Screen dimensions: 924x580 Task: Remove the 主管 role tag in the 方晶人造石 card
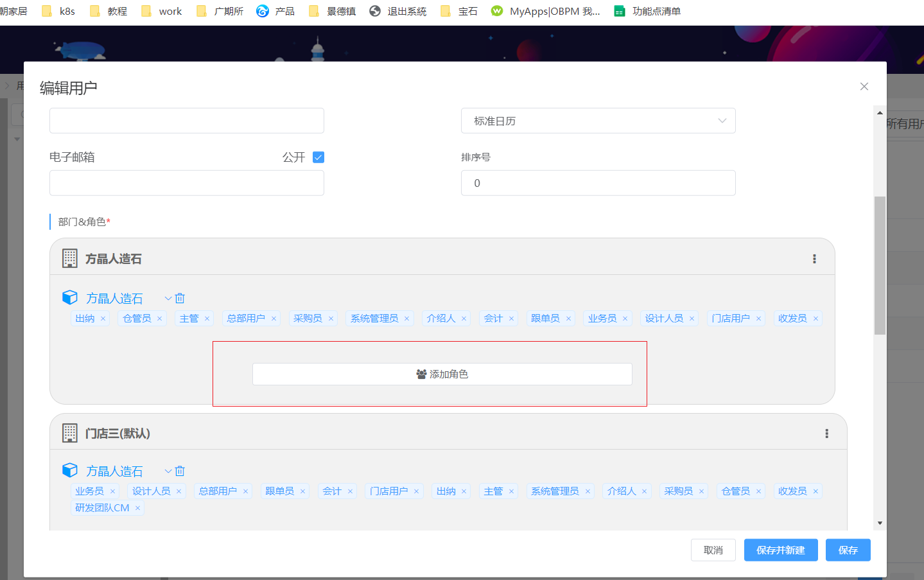[207, 319]
